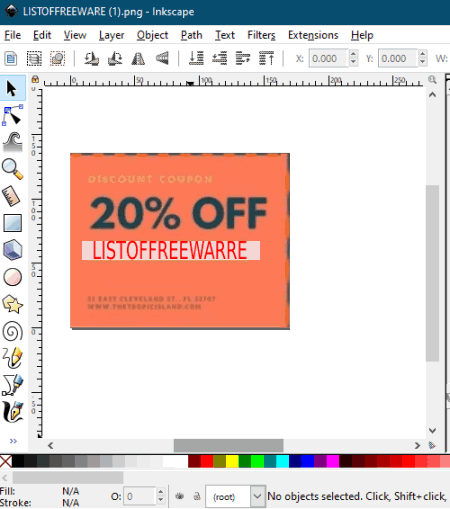
Task: Open the Help menu
Action: 362,35
